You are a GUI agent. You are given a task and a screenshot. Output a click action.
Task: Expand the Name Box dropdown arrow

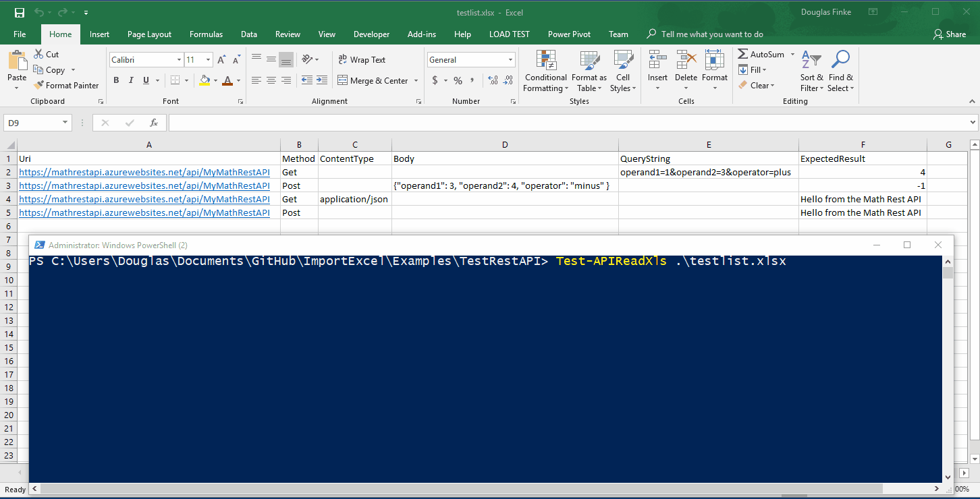(65, 123)
